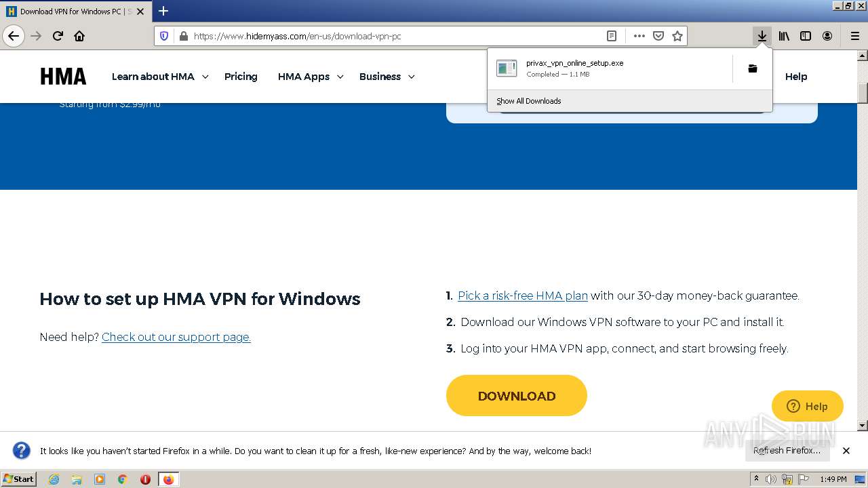Open the Firefox hamburger menu
Screen dimensions: 868x488
[x=854, y=36]
